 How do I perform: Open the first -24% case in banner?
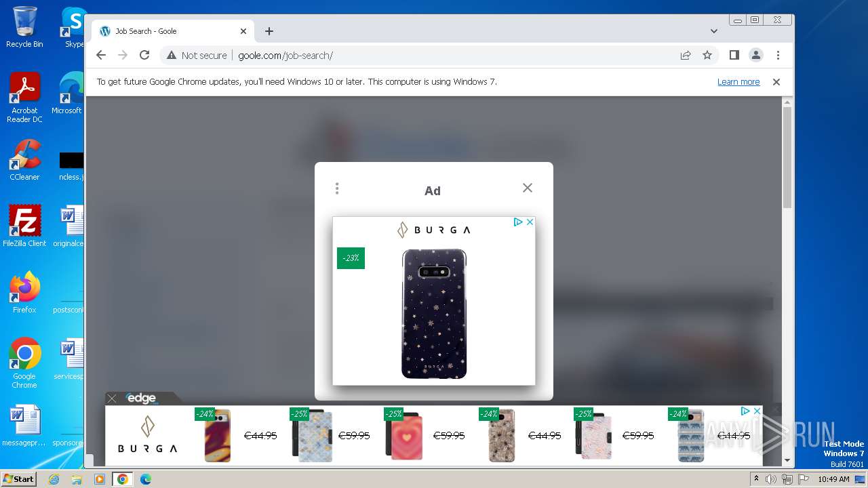[x=218, y=435]
